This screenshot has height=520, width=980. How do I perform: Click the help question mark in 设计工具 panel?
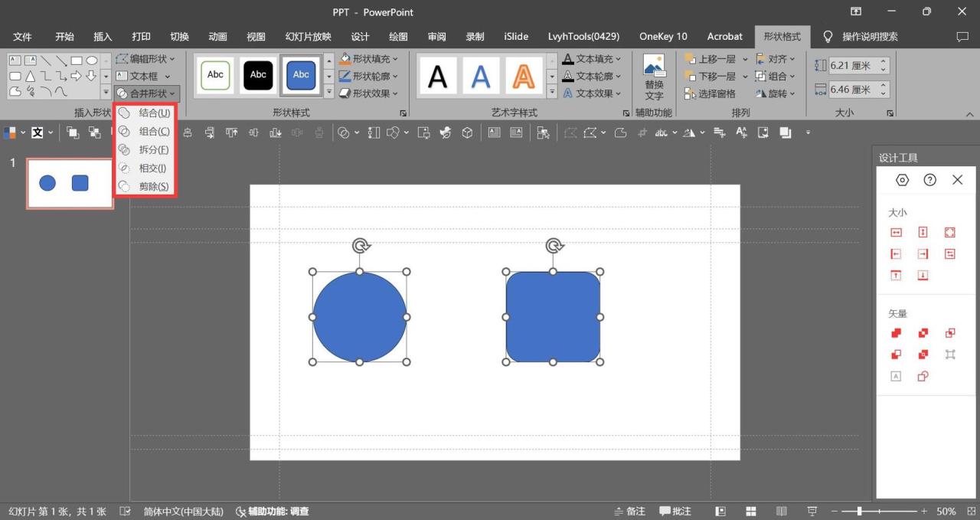pyautogui.click(x=929, y=180)
